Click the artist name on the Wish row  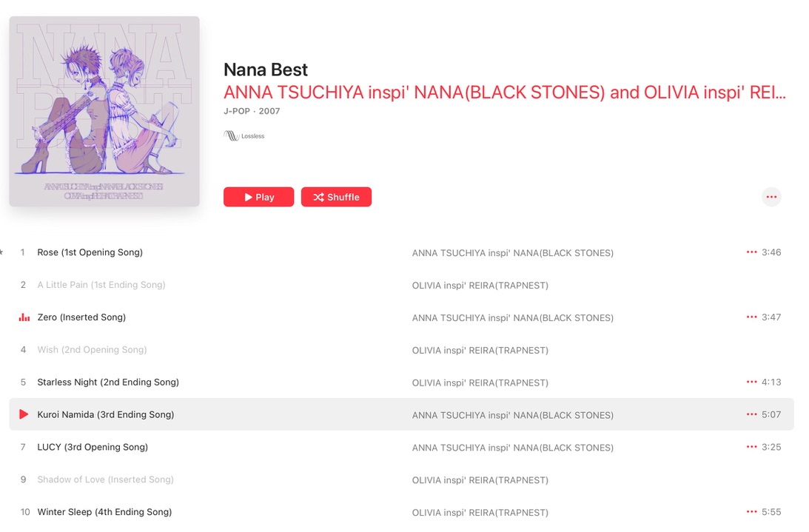point(480,350)
